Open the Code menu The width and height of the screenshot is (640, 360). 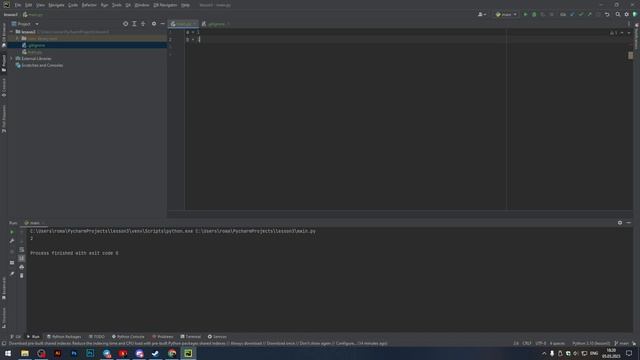click(73, 5)
